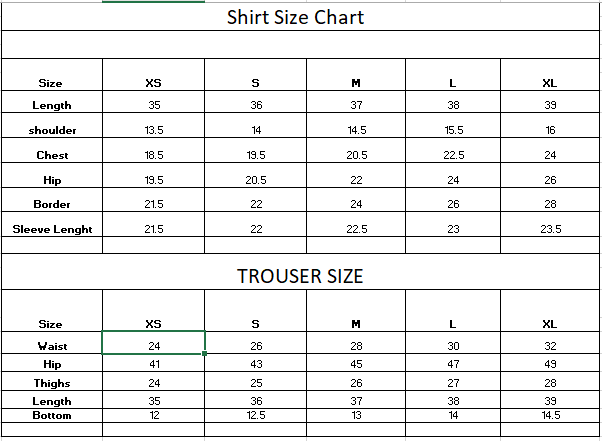The height and width of the screenshot is (441, 602).
Task: Click the Bottom row label cell
Action: pos(52,415)
